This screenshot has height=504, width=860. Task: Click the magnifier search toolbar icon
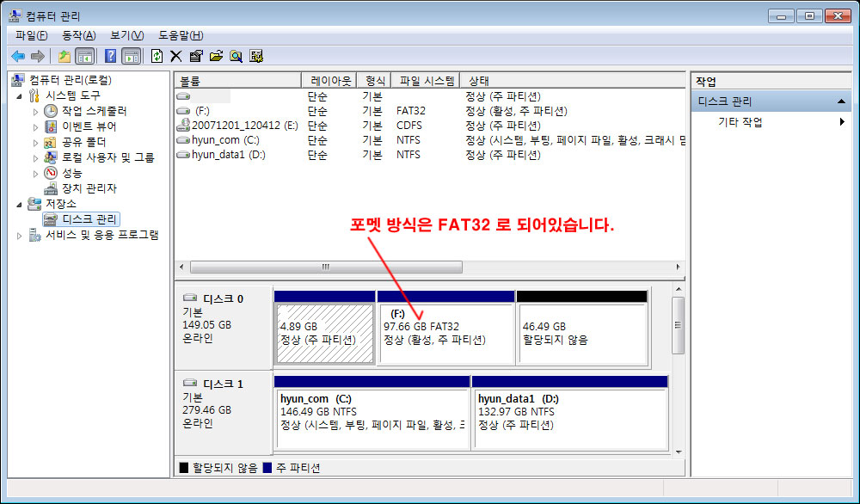coord(236,56)
